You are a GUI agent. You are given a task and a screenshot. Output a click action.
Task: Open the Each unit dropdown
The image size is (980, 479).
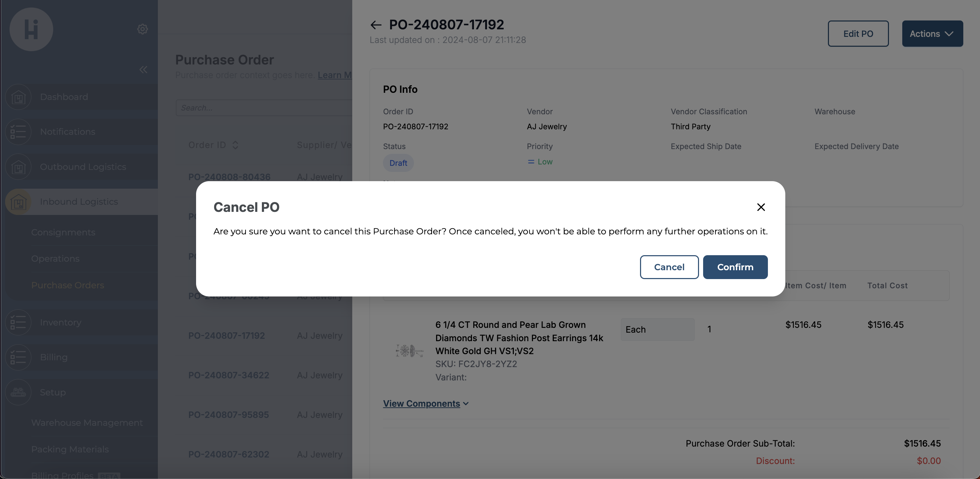click(657, 329)
